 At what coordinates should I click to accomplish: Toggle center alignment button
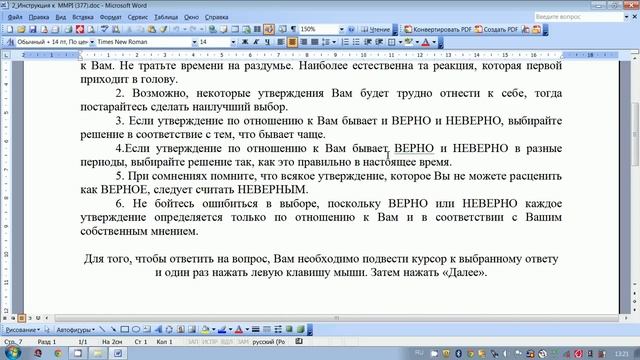coord(292,42)
